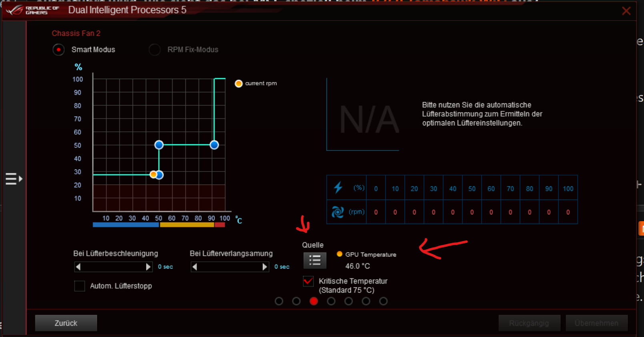The image size is (644, 337).
Task: Increase Lüfterbeschleunigung time with right arrow
Action: pyautogui.click(x=148, y=267)
